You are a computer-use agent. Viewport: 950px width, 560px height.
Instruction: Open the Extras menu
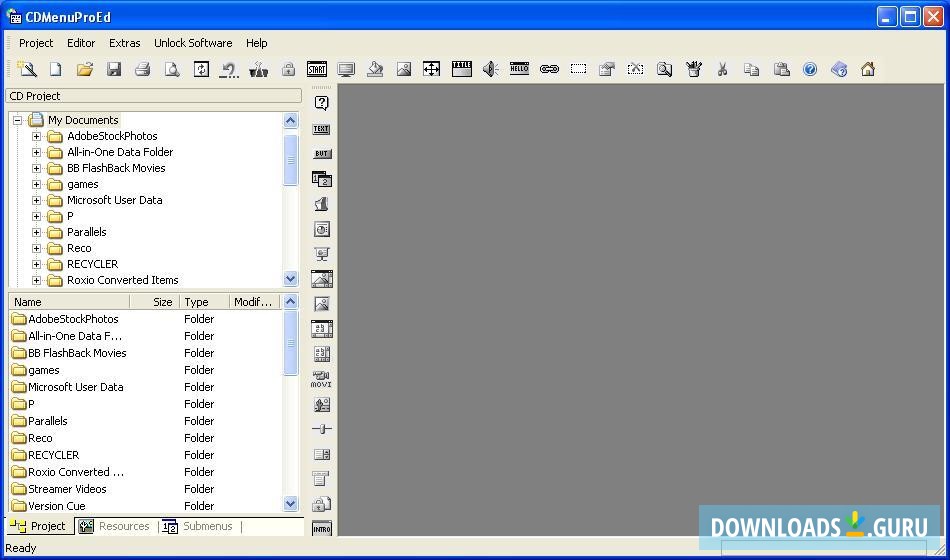(125, 43)
